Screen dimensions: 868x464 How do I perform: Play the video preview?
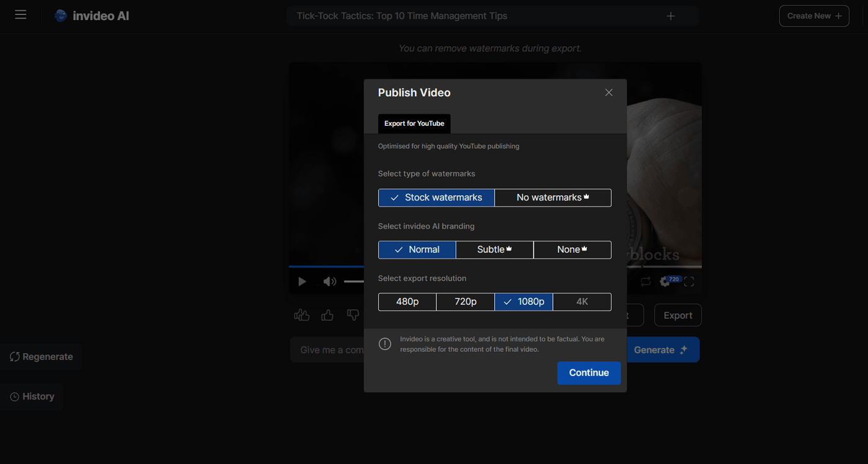tap(302, 281)
